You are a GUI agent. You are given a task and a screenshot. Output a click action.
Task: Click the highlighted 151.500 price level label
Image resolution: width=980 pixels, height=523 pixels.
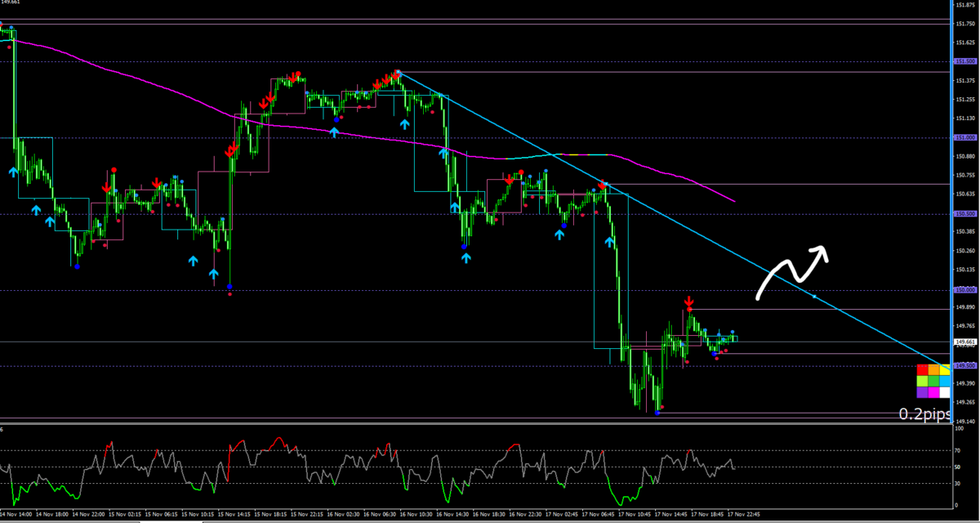966,61
